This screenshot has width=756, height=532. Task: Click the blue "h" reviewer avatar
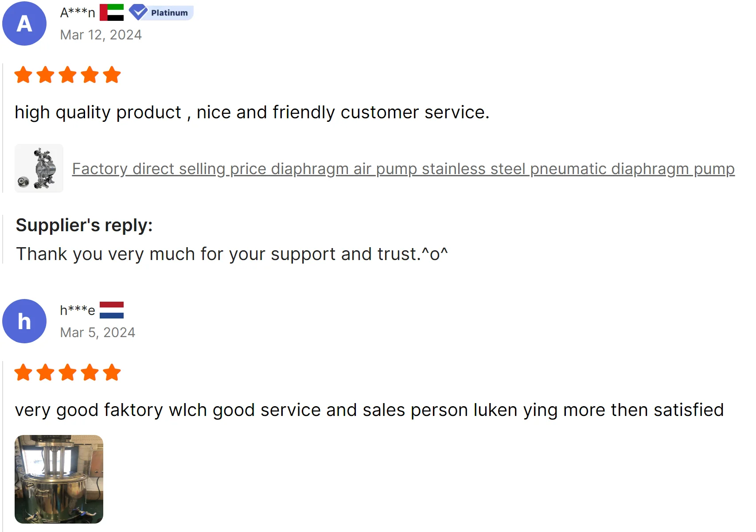(x=24, y=321)
